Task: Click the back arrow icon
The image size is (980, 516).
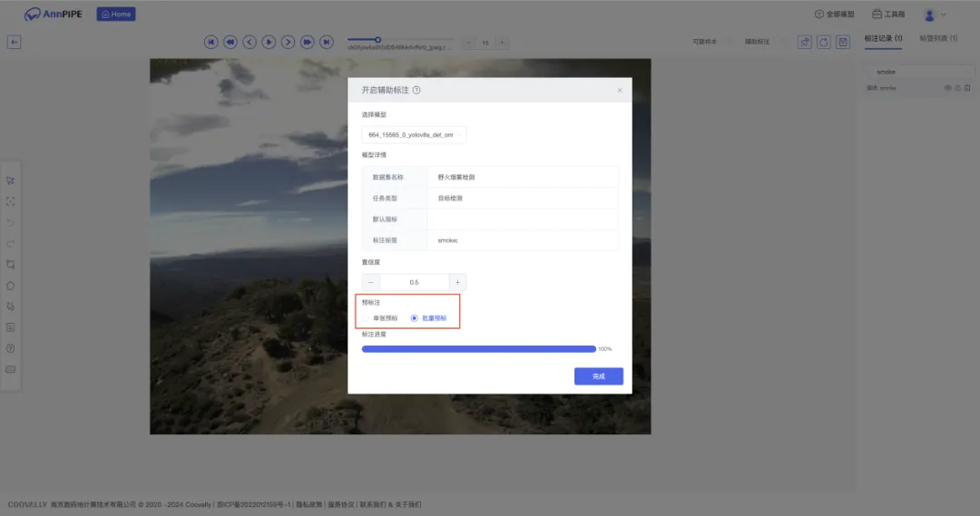Action: coord(15,42)
